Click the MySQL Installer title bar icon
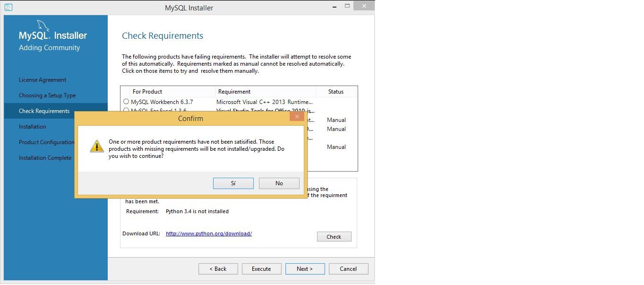The width and height of the screenshot is (644, 285). click(8, 7)
